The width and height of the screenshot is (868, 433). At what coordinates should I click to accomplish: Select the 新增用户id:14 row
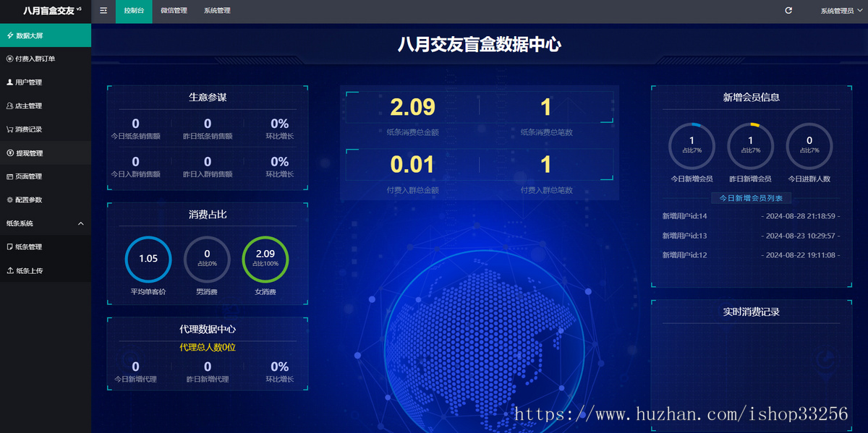point(751,216)
